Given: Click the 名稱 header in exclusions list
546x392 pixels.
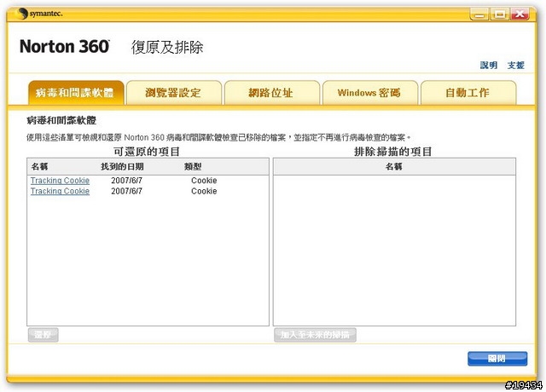Looking at the screenshot, I should pos(394,167).
